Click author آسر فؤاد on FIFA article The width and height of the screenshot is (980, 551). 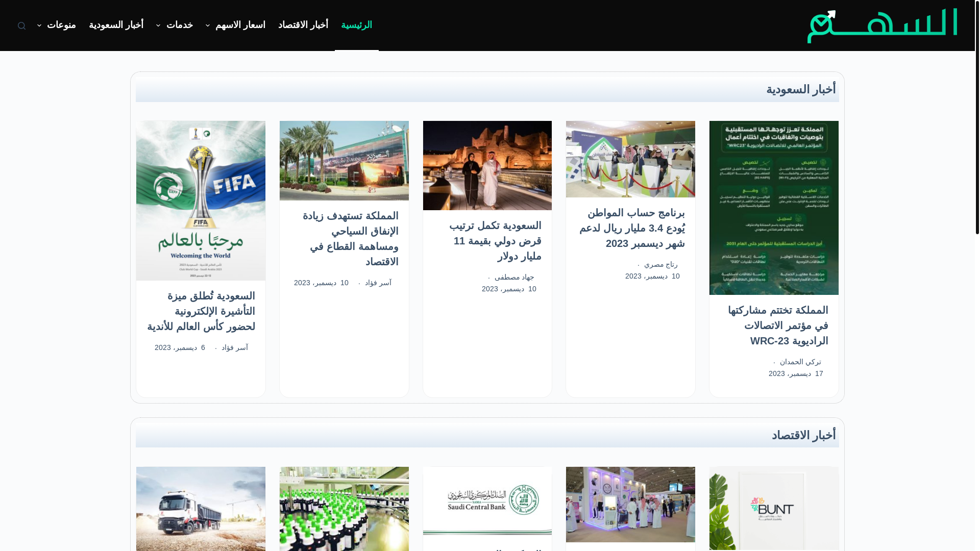click(x=235, y=347)
